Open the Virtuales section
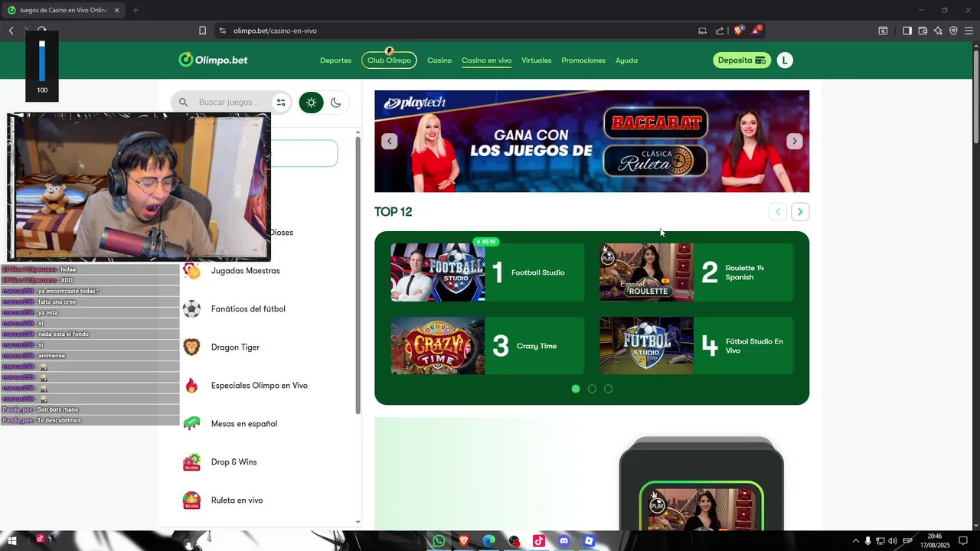This screenshot has width=980, height=551. click(x=537, y=60)
